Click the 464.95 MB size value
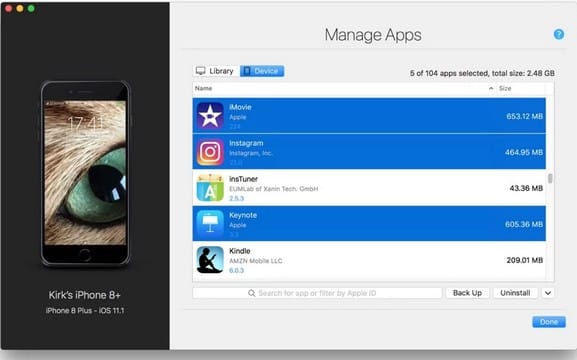The height and width of the screenshot is (360, 577). pyautogui.click(x=524, y=152)
